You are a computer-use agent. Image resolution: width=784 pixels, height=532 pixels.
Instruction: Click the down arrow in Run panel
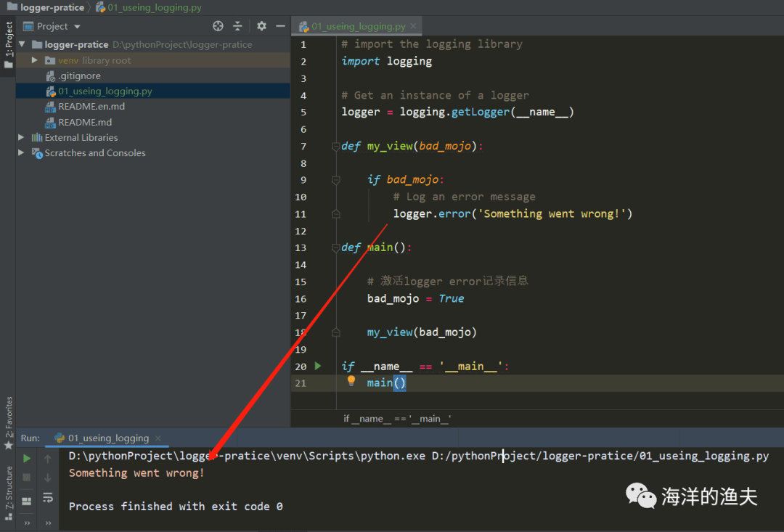[x=47, y=478]
